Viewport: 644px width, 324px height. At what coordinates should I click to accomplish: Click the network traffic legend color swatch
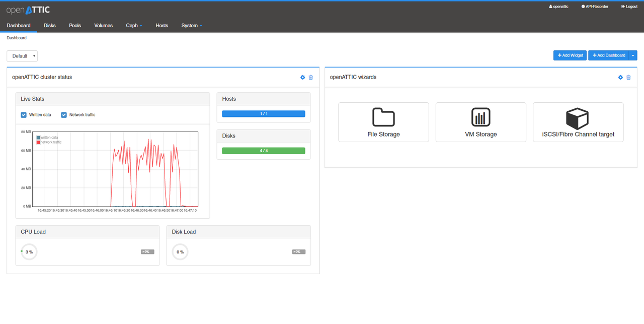[38, 143]
